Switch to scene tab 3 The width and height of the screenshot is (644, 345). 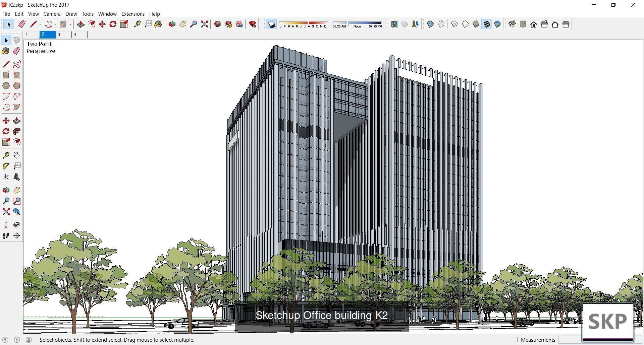[64, 34]
